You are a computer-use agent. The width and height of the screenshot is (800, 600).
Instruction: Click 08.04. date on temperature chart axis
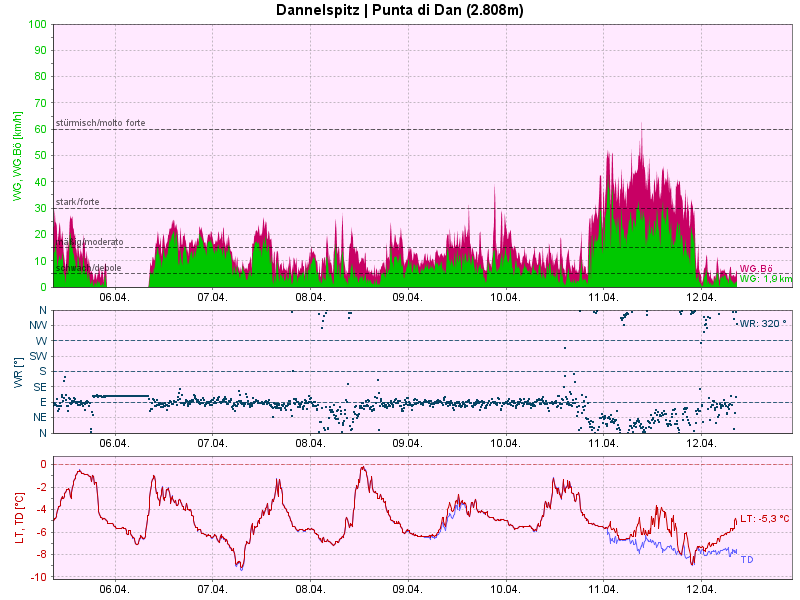pyautogui.click(x=309, y=589)
